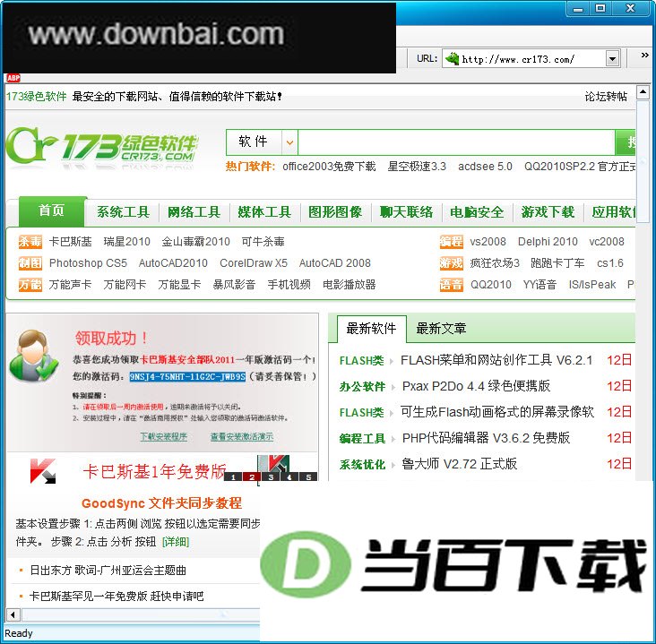Open PHP代码编辑器 V3.6.2 免费版 entry

point(486,438)
